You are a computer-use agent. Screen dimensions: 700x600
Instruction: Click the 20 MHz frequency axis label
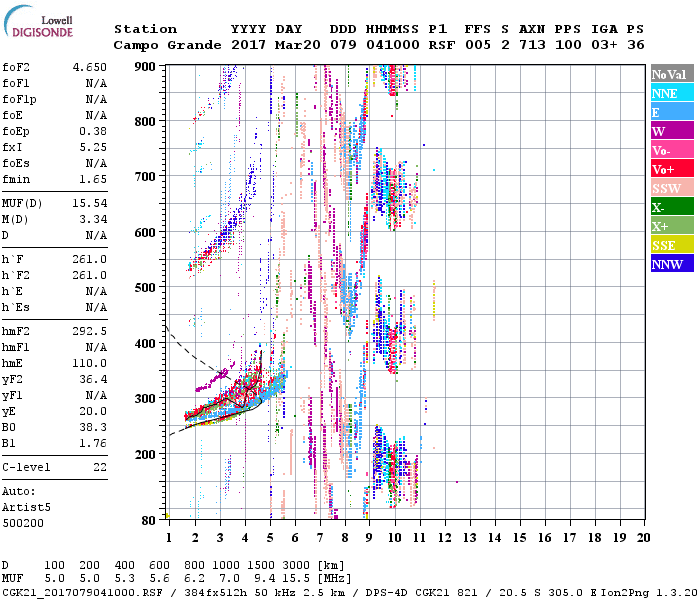click(x=643, y=538)
